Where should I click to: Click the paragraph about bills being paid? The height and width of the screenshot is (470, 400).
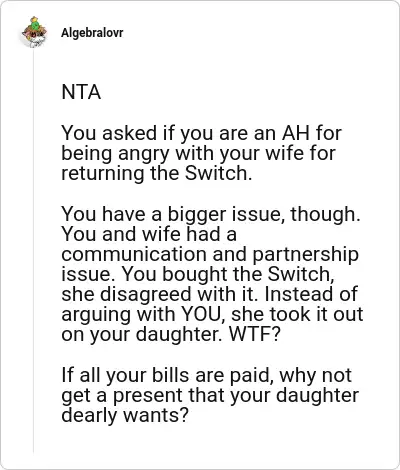pos(210,395)
